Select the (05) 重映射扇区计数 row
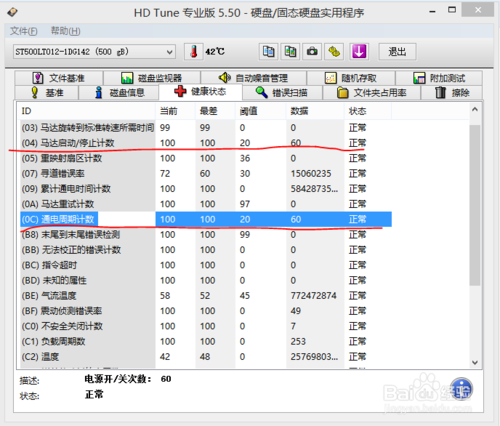Viewport: 500px width, 426px height. click(x=206, y=158)
